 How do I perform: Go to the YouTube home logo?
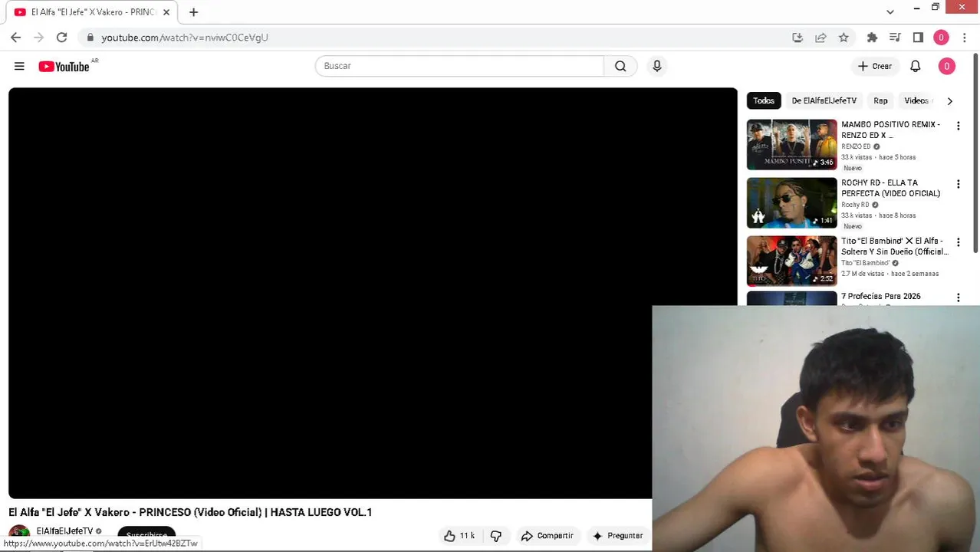(x=64, y=67)
